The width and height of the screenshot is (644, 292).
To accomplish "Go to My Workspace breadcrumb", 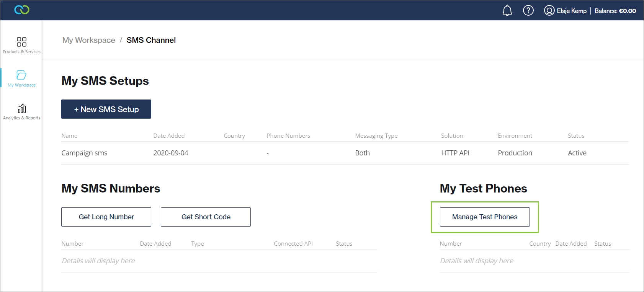I will click(88, 40).
